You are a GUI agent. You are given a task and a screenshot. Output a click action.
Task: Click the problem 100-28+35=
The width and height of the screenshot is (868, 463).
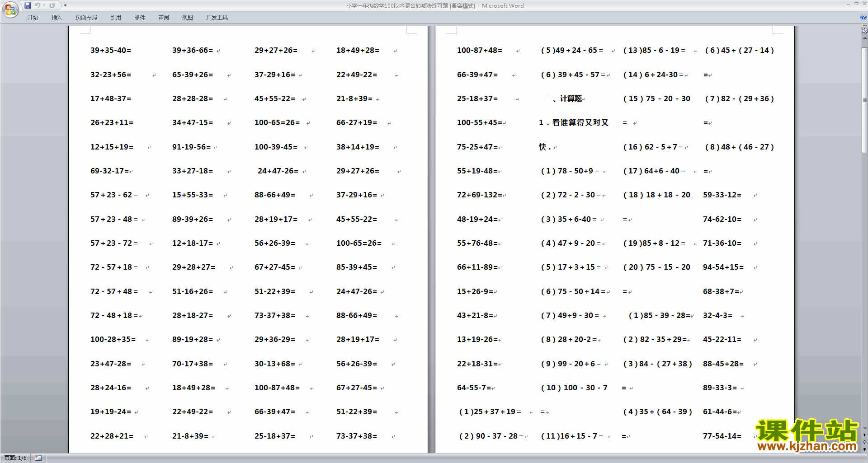[113, 339]
